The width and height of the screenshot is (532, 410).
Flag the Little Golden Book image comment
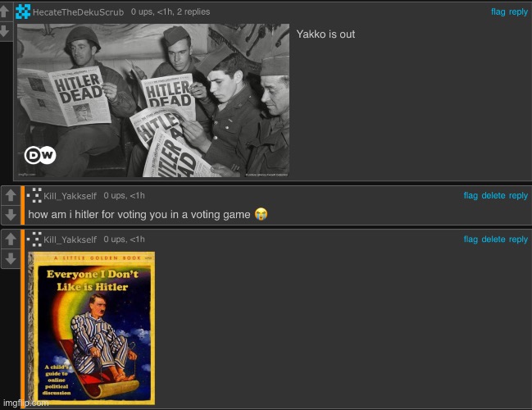coord(470,239)
